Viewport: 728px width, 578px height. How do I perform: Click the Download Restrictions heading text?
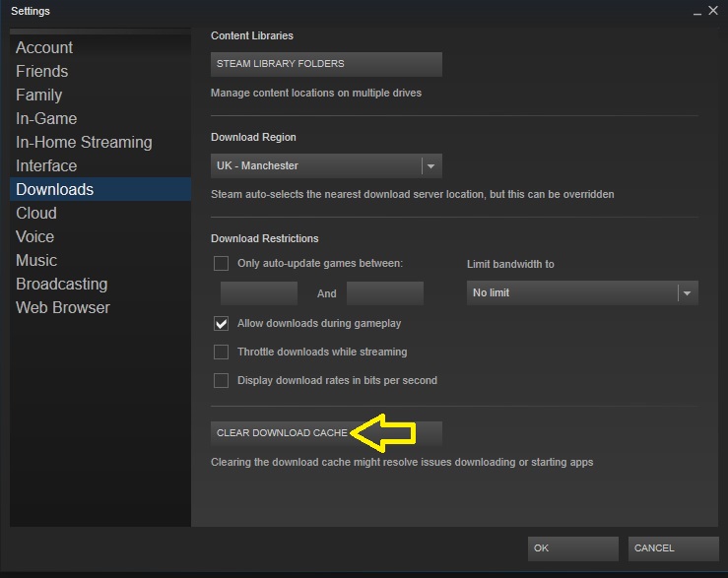pyautogui.click(x=265, y=238)
